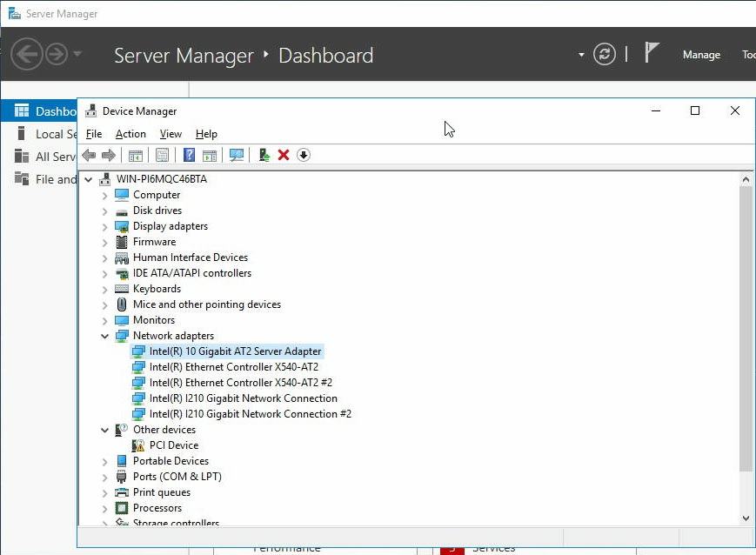Click the Portable Devices label
This screenshot has width=756, height=555.
(171, 461)
